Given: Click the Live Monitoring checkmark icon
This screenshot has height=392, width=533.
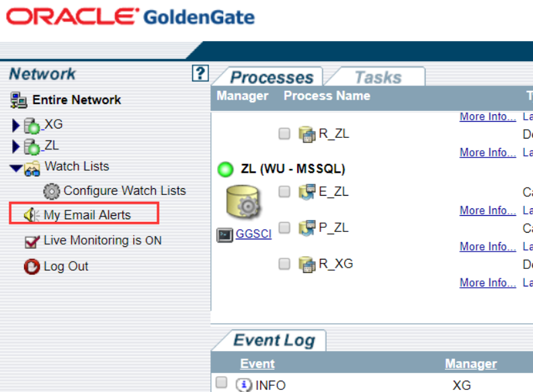Looking at the screenshot, I should (x=32, y=241).
